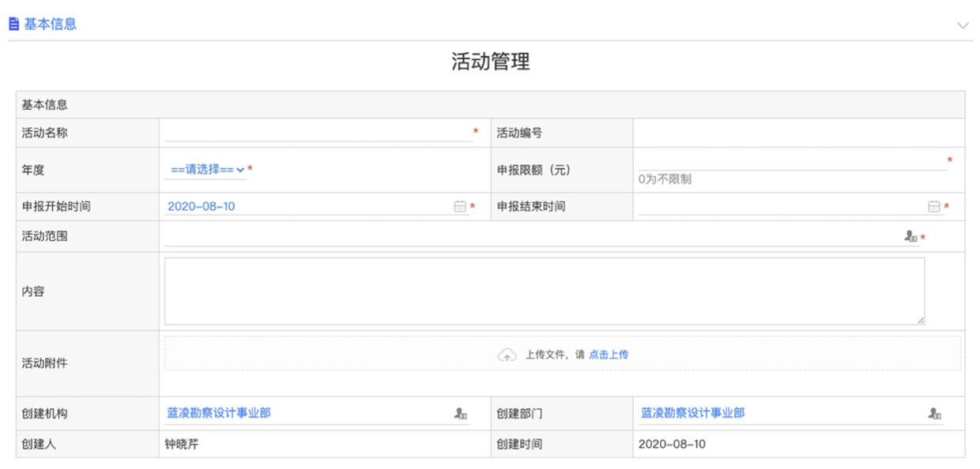The image size is (980, 469).
Task: Click the resize handle of 内容 text area
Action: tap(921, 321)
